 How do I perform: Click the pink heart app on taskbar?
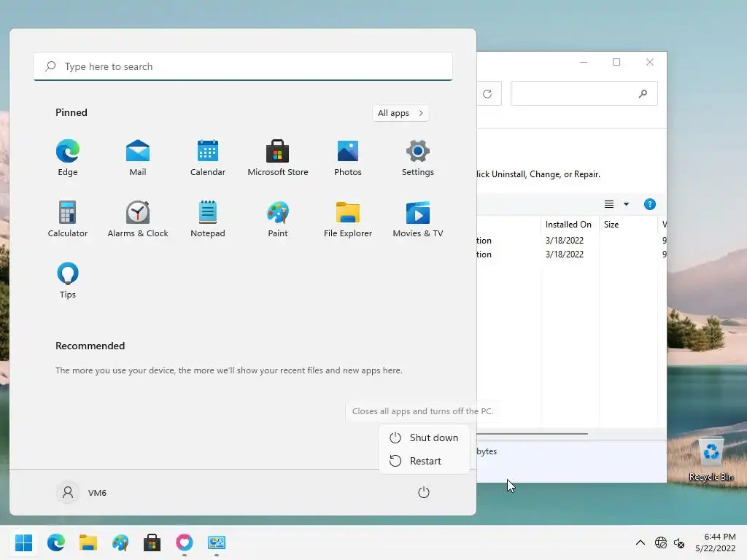click(x=185, y=542)
